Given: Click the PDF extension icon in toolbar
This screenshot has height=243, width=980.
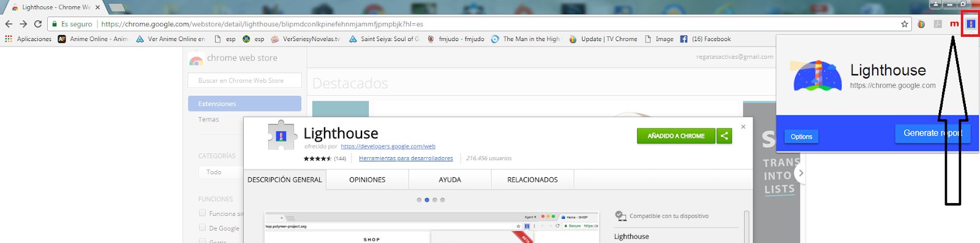Looking at the screenshot, I should (x=938, y=24).
